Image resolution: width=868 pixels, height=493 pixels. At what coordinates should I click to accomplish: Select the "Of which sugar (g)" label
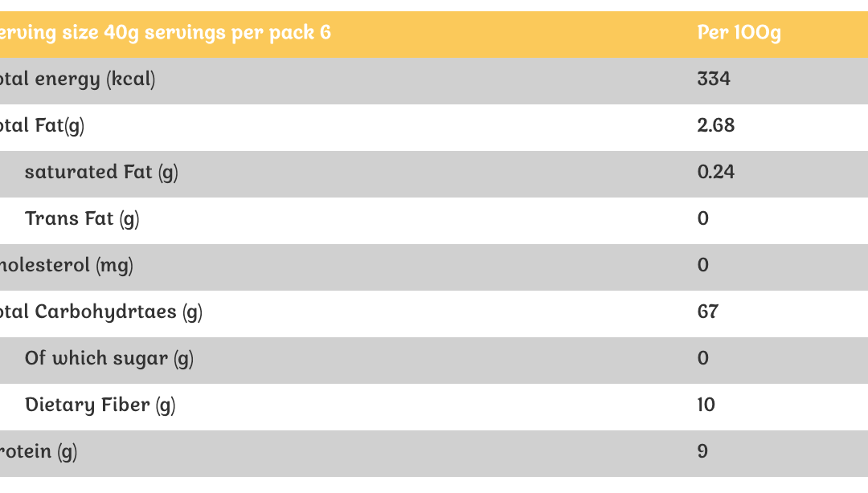[109, 359]
